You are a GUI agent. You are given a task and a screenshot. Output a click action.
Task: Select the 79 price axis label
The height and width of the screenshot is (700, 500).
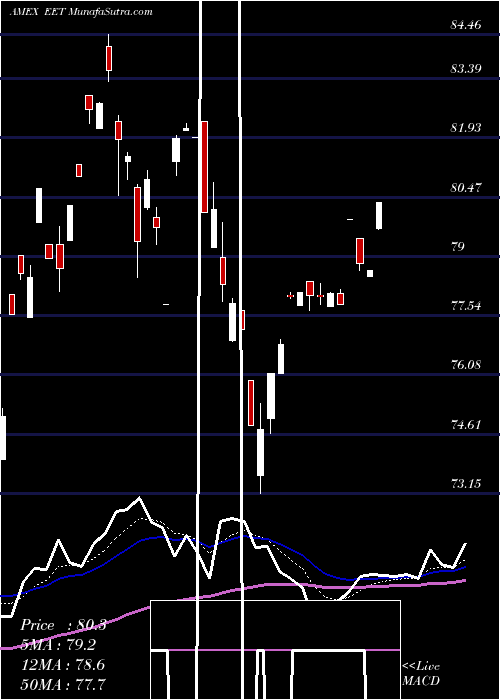click(458, 246)
